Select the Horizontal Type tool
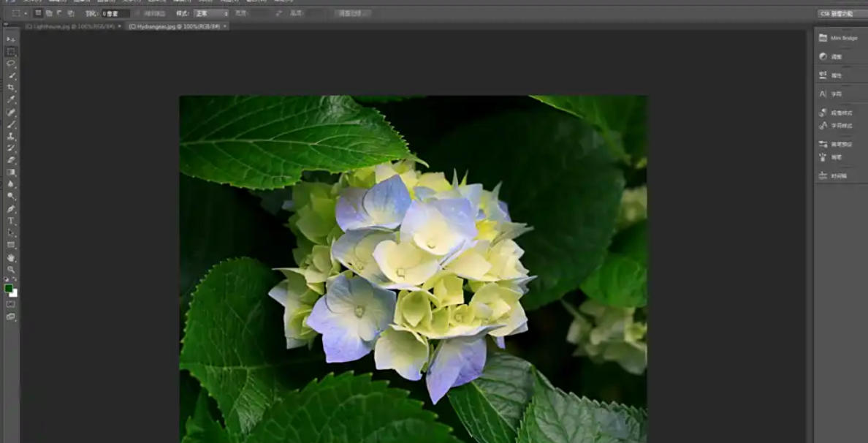The width and height of the screenshot is (868, 443). coord(9,220)
